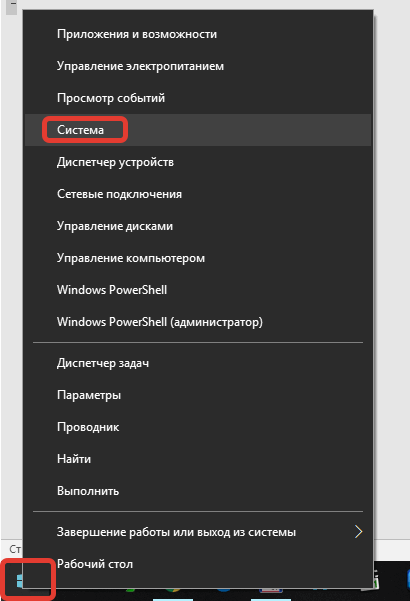Image resolution: width=410 pixels, height=601 pixels.
Task: Open Приложения и возможности
Action: pyautogui.click(x=137, y=34)
